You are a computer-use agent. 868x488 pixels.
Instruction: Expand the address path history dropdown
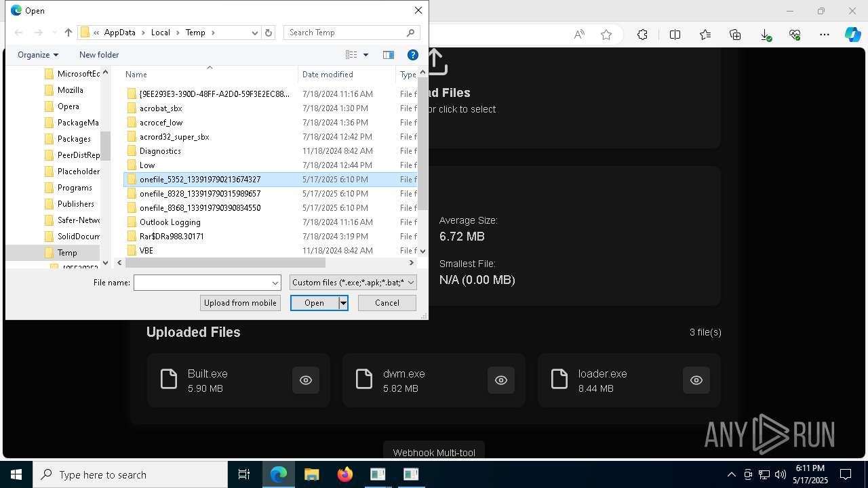[255, 33]
